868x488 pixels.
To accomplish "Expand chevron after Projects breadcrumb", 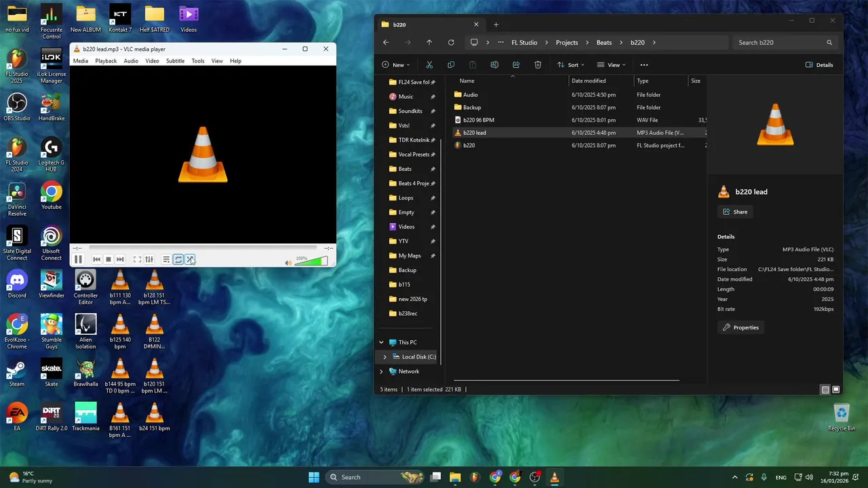I will pos(587,42).
